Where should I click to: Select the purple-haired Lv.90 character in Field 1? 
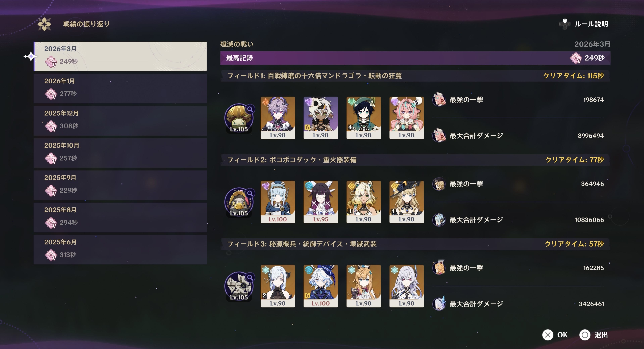[x=278, y=118]
